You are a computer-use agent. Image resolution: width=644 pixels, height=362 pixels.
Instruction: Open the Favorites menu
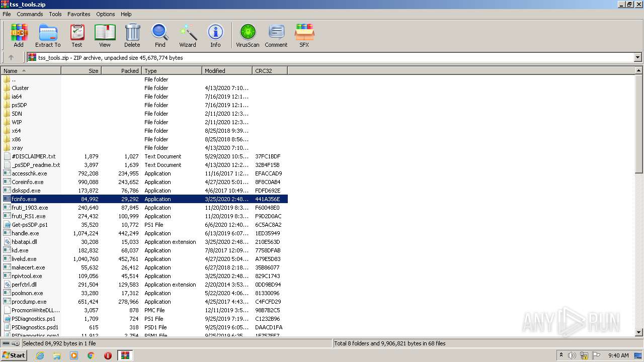[x=79, y=14]
